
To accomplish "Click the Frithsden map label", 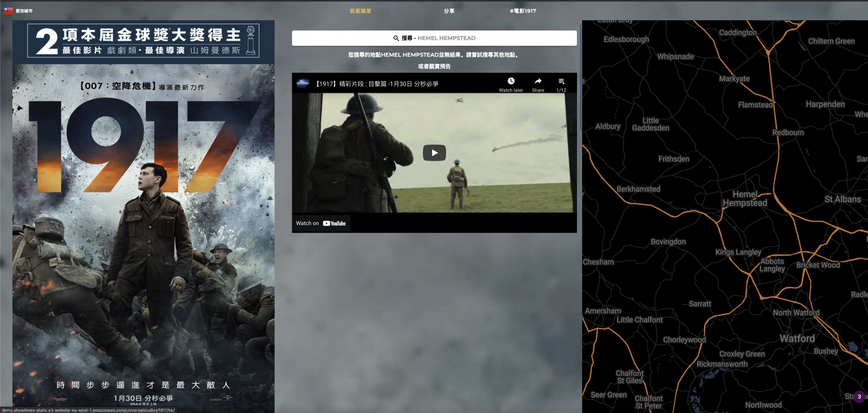I will [674, 159].
